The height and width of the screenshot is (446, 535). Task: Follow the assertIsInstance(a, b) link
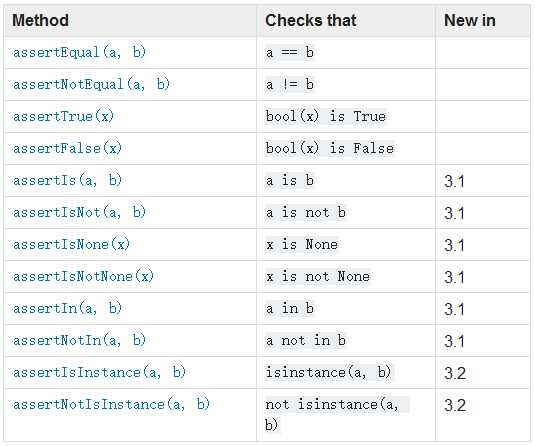99,372
